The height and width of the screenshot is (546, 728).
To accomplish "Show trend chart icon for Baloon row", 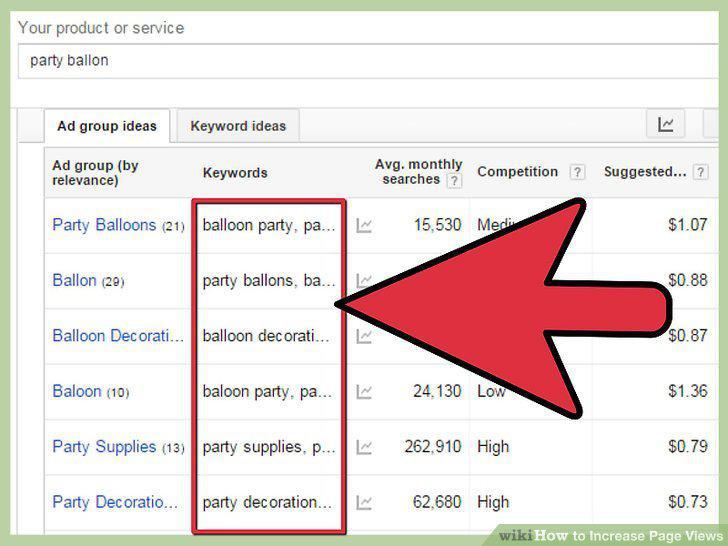I will (x=364, y=392).
